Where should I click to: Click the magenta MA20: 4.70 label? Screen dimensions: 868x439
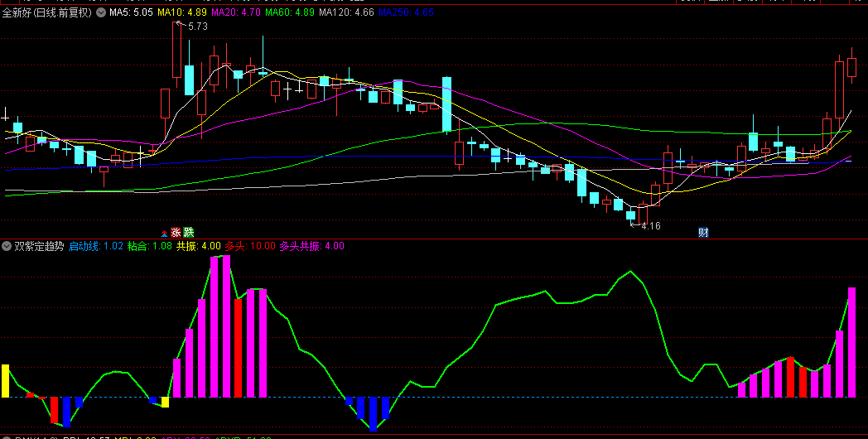(236, 12)
